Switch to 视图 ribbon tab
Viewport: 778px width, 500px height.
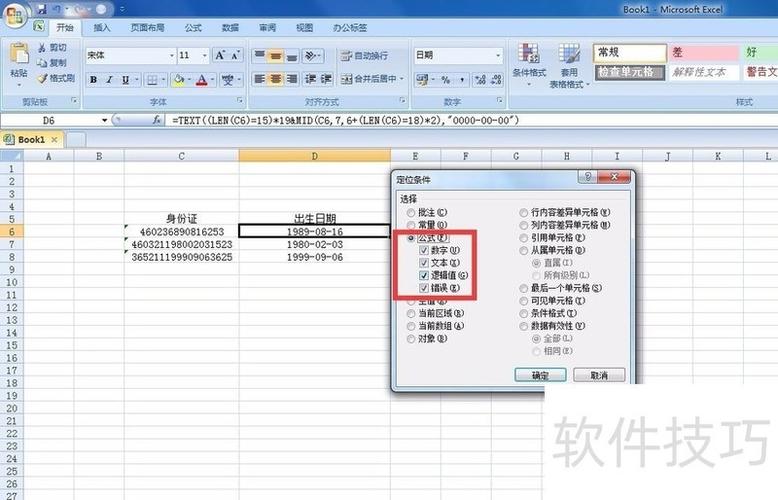(x=304, y=28)
